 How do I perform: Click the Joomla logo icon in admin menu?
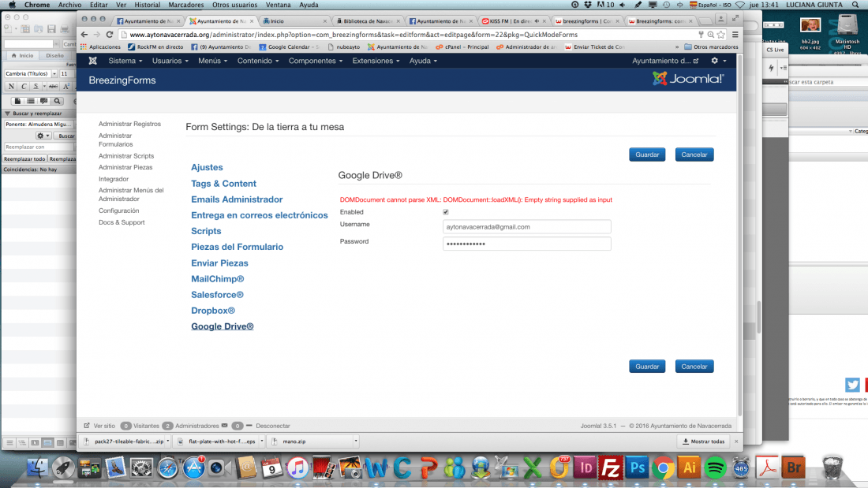pos(93,61)
